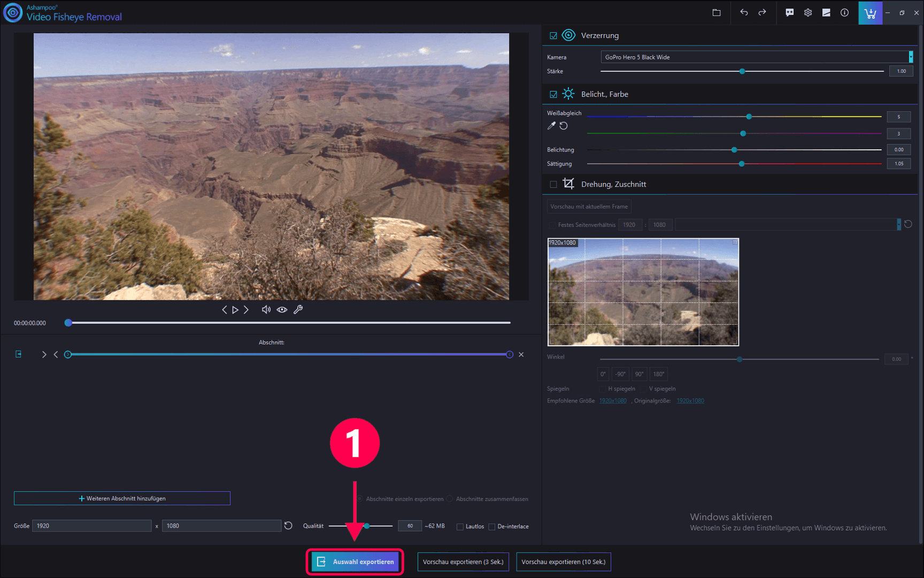The width and height of the screenshot is (924, 578).
Task: Reset the aspect ratio setting
Action: 908,224
